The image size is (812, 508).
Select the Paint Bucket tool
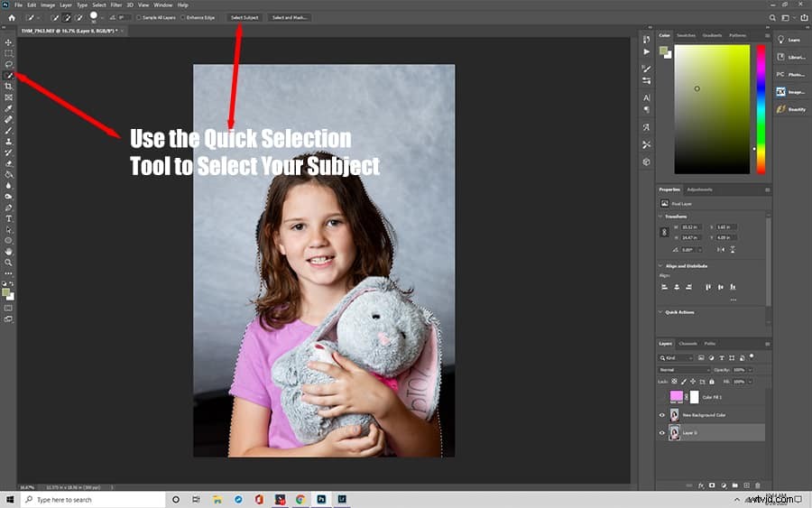click(x=8, y=174)
